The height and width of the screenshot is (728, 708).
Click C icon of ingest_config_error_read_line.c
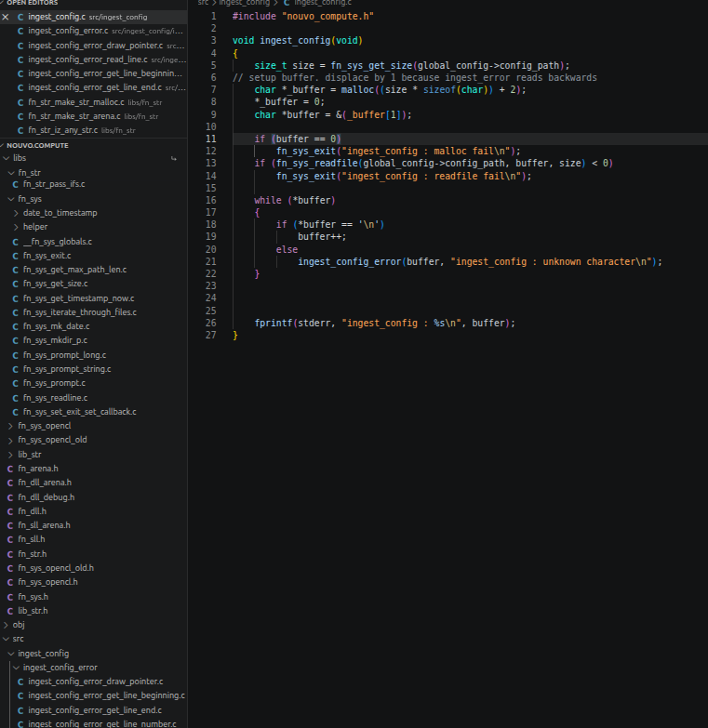point(20,60)
